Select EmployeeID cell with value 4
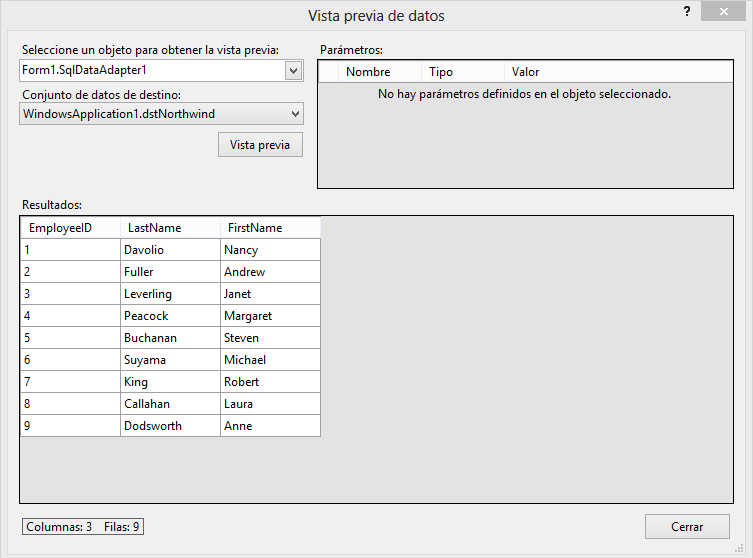 (71, 316)
